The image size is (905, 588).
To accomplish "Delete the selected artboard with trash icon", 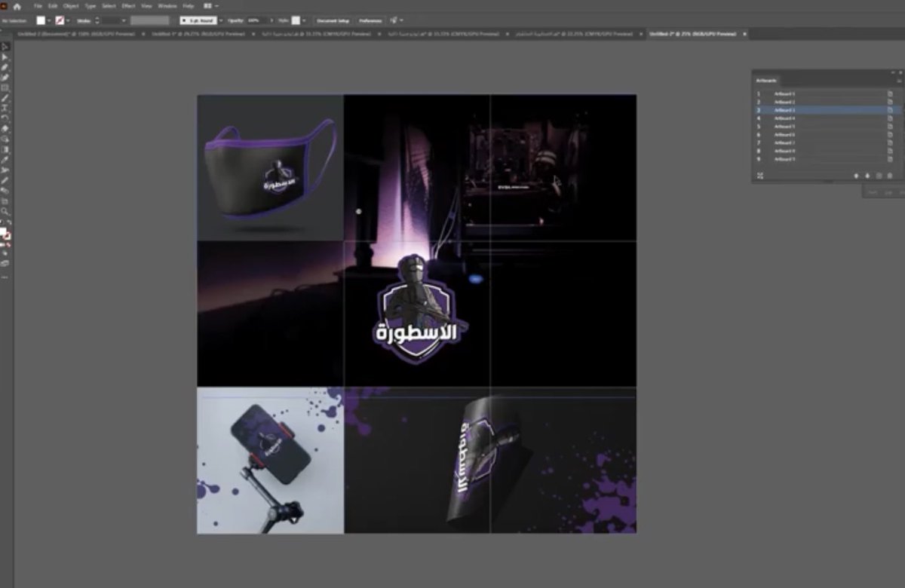I will [x=890, y=176].
